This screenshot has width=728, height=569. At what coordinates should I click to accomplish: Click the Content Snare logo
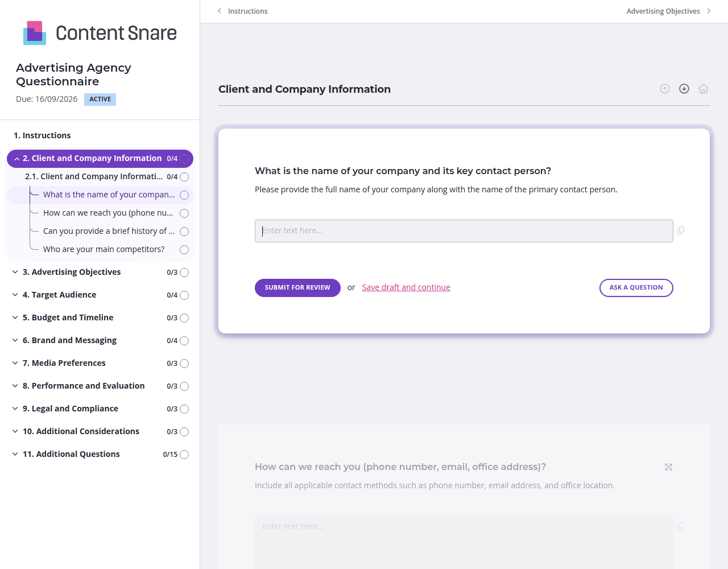point(100,33)
